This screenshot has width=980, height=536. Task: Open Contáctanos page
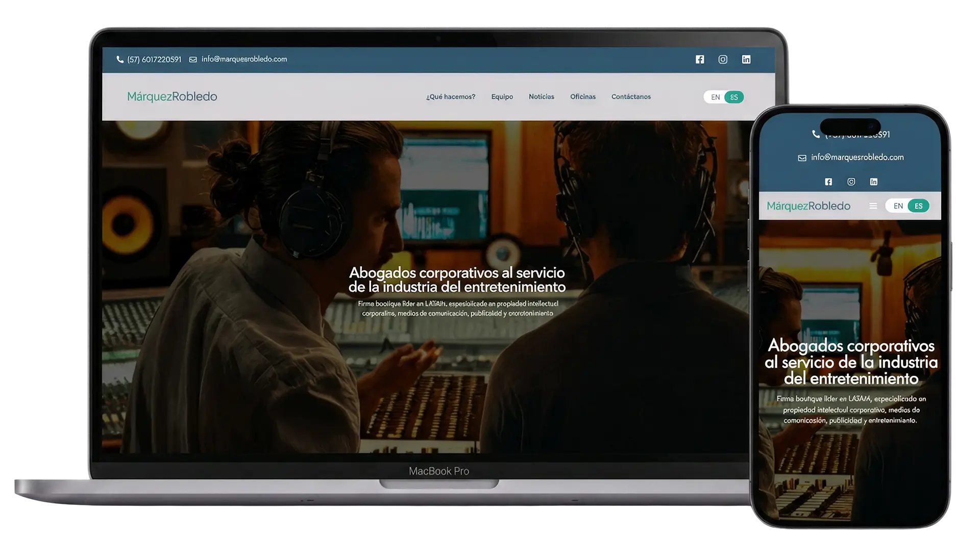pos(631,96)
